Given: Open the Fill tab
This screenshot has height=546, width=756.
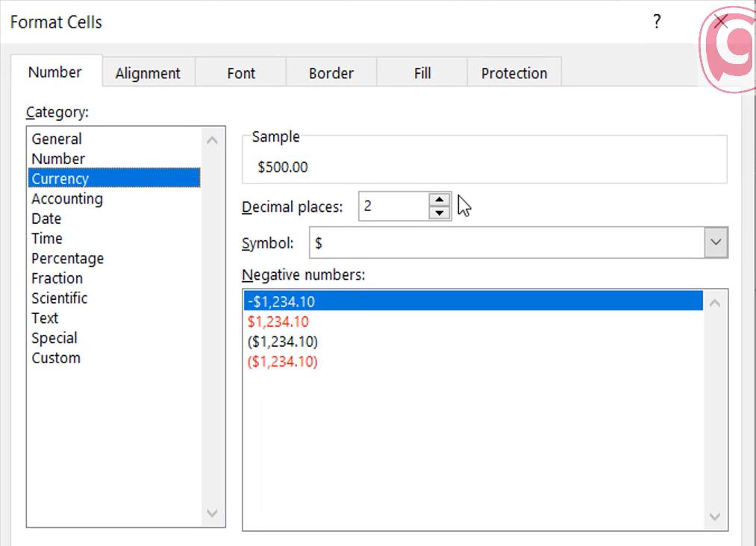Looking at the screenshot, I should point(422,72).
